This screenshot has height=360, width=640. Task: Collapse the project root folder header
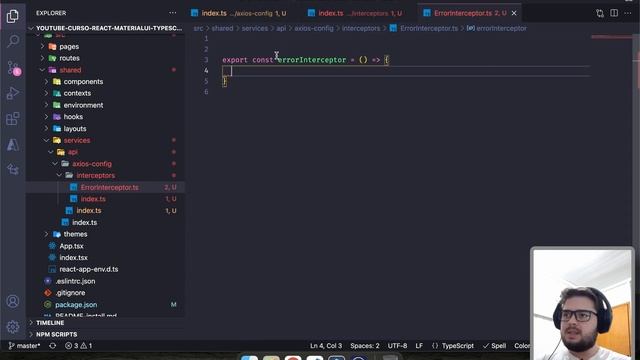tap(106, 28)
